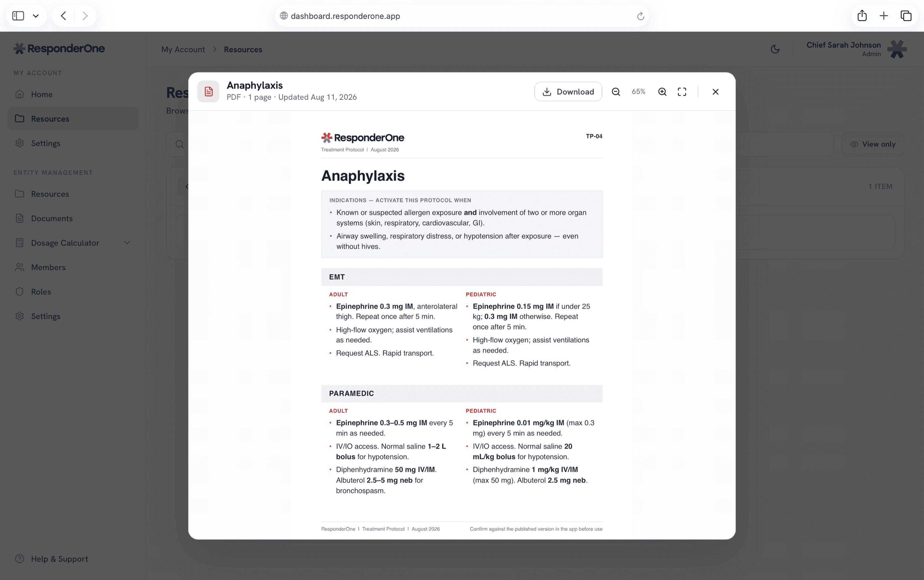Click the 65% zoom level value
Screen dimensions: 924x580
click(x=639, y=92)
